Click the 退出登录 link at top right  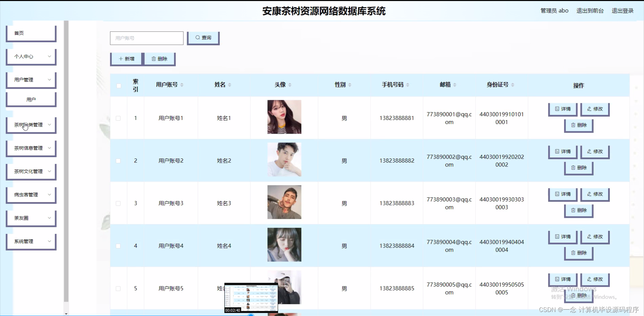pos(622,11)
